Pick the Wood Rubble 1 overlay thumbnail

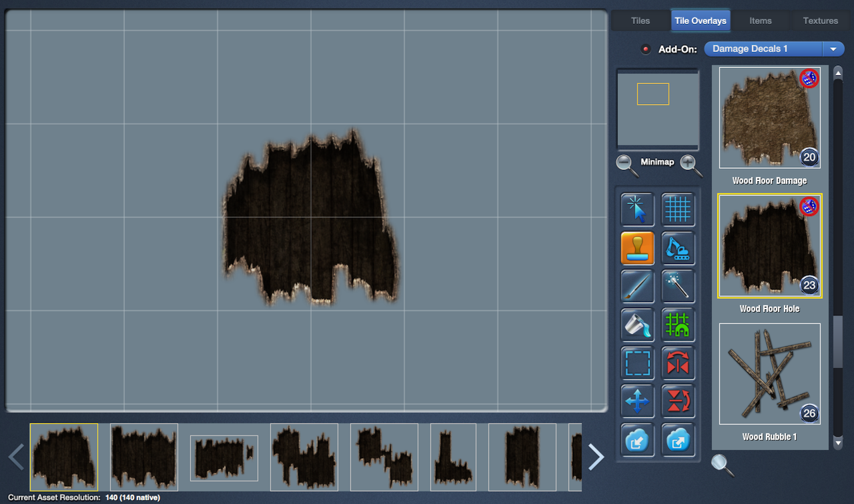(x=769, y=374)
